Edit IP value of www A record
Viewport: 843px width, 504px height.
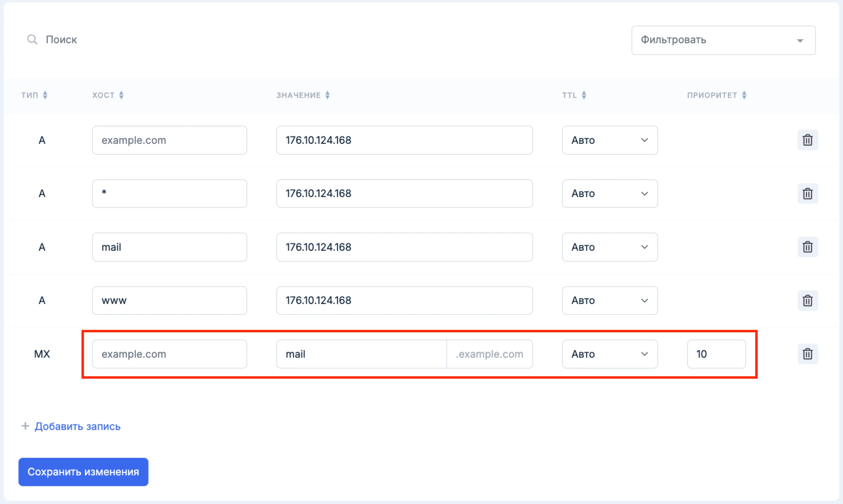coord(404,301)
